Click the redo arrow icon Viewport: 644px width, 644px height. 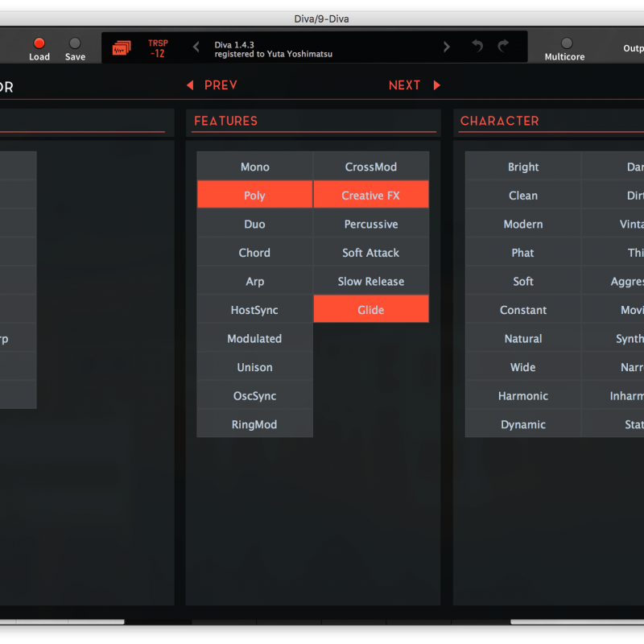[503, 47]
